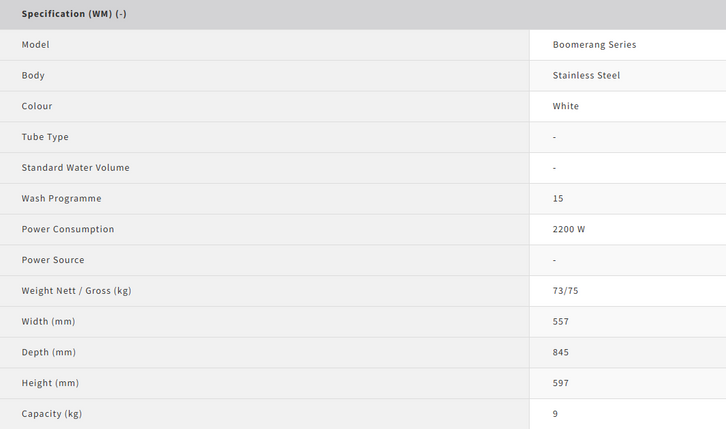Screen dimensions: 726x429
Task: Click the Colour row label
Action: click(37, 106)
